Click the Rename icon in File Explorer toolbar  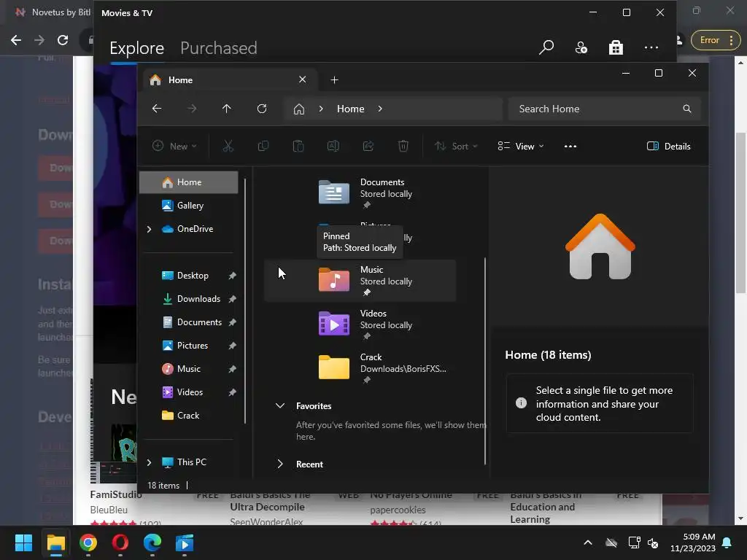point(333,146)
